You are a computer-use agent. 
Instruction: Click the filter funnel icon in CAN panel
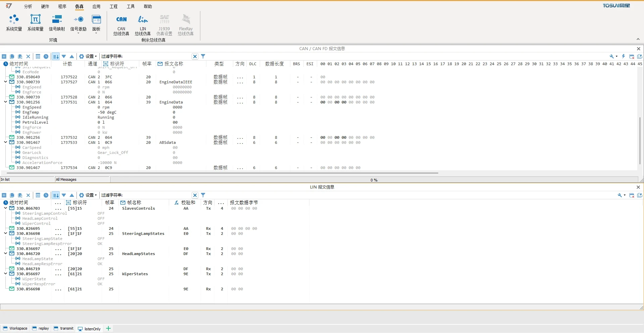(203, 56)
